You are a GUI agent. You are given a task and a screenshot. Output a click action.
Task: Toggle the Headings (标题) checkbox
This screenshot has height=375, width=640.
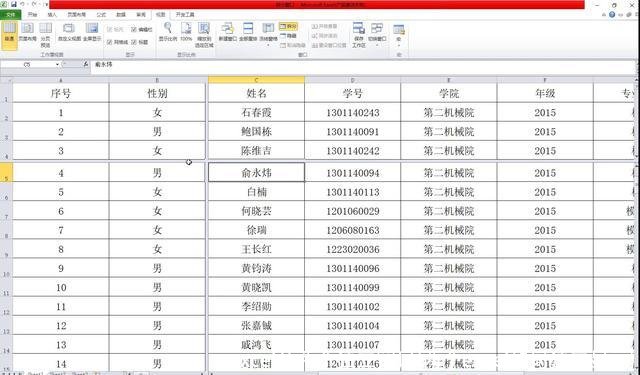(140, 42)
